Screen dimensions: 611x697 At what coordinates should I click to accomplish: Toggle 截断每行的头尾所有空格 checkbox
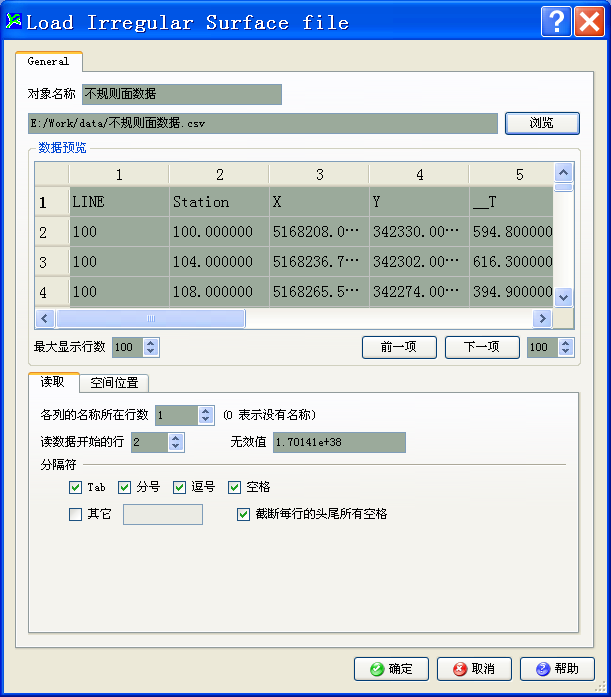pyautogui.click(x=243, y=515)
